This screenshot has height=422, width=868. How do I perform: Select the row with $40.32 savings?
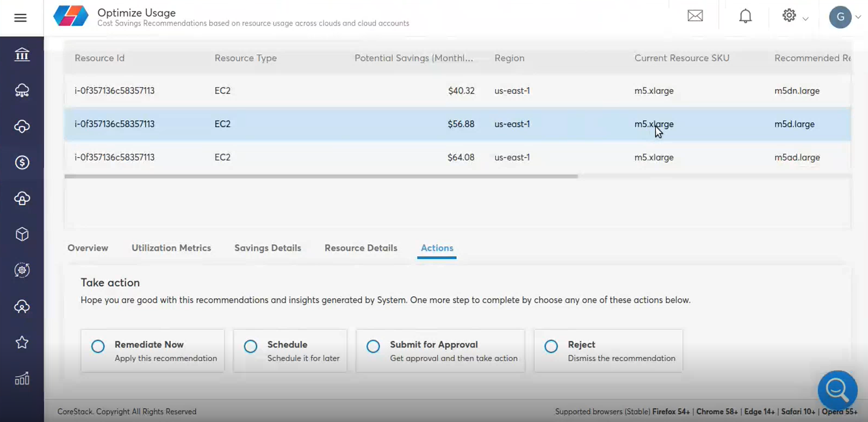457,91
